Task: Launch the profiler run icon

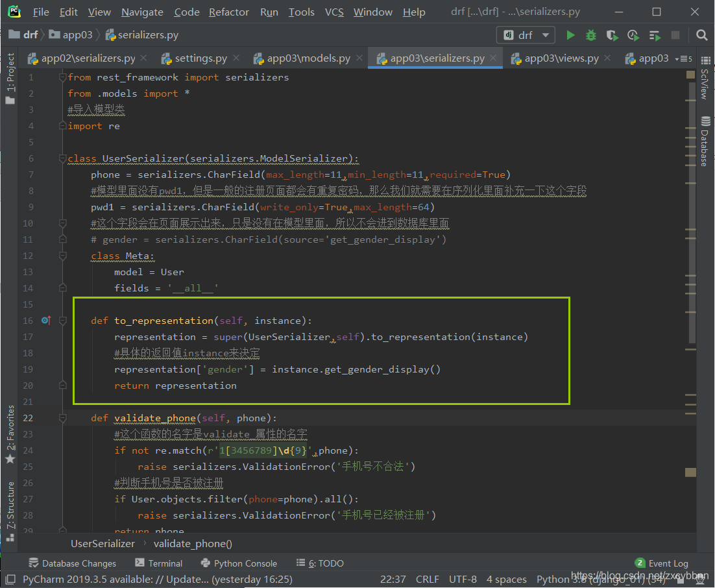Action: point(633,35)
